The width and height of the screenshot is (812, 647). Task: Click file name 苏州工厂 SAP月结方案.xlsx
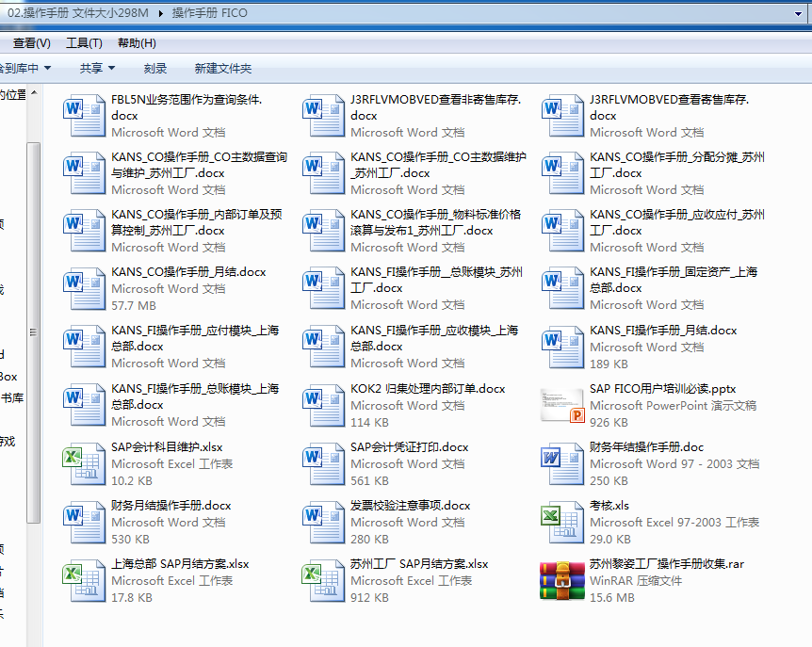tap(419, 564)
